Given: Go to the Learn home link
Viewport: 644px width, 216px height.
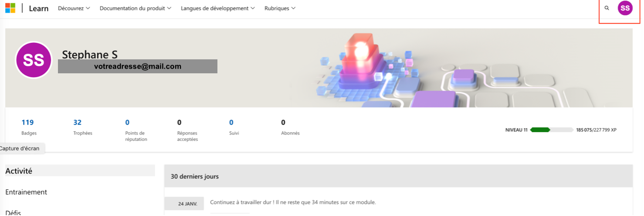Looking at the screenshot, I should point(38,8).
